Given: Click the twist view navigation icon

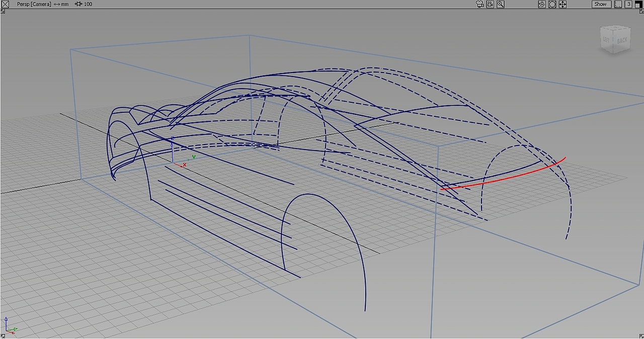Looking at the screenshot, I should [541, 4].
